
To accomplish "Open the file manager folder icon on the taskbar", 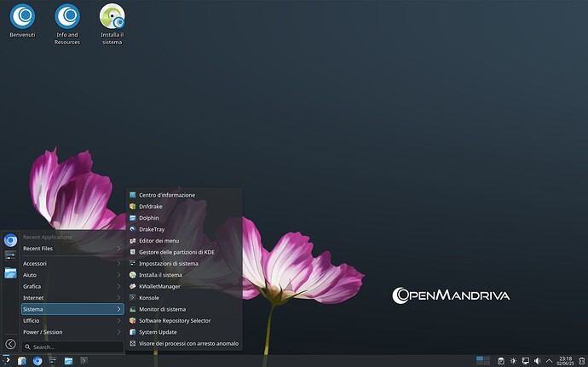I will point(68,361).
